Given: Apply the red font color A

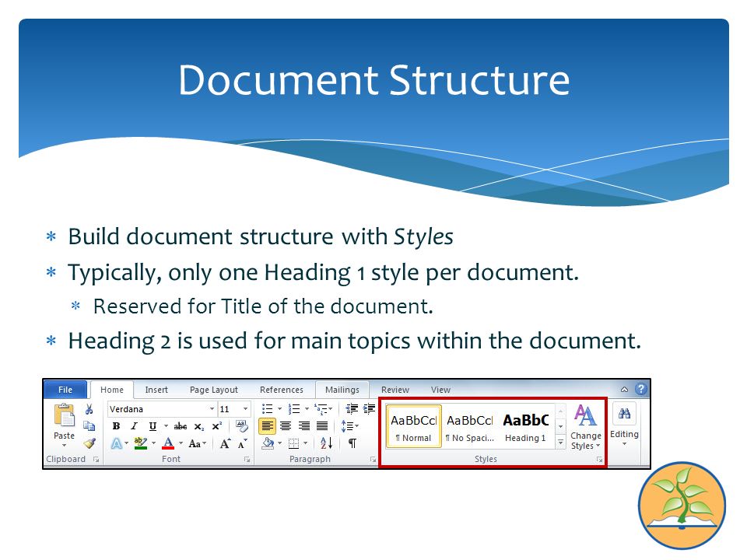Looking at the screenshot, I should [168, 444].
